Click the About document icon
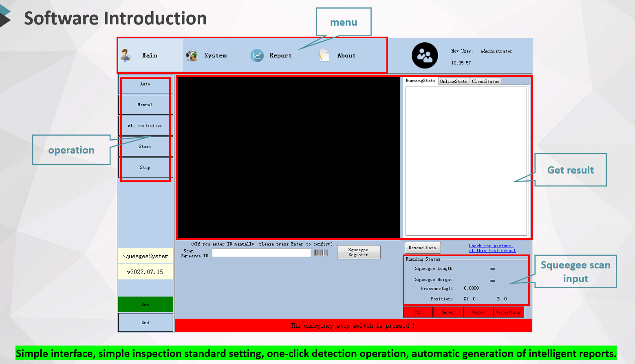The height and width of the screenshot is (364, 635). 324,55
